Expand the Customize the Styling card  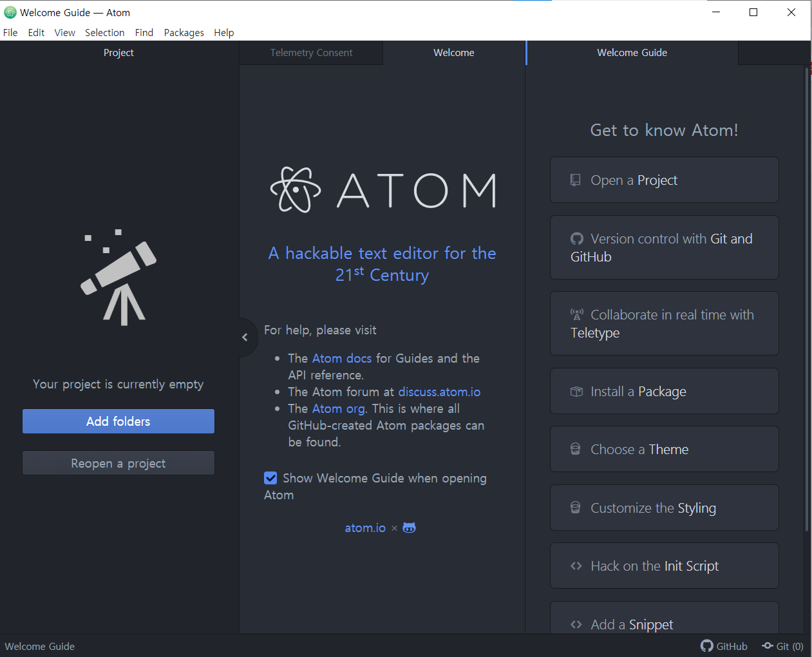[x=664, y=508]
